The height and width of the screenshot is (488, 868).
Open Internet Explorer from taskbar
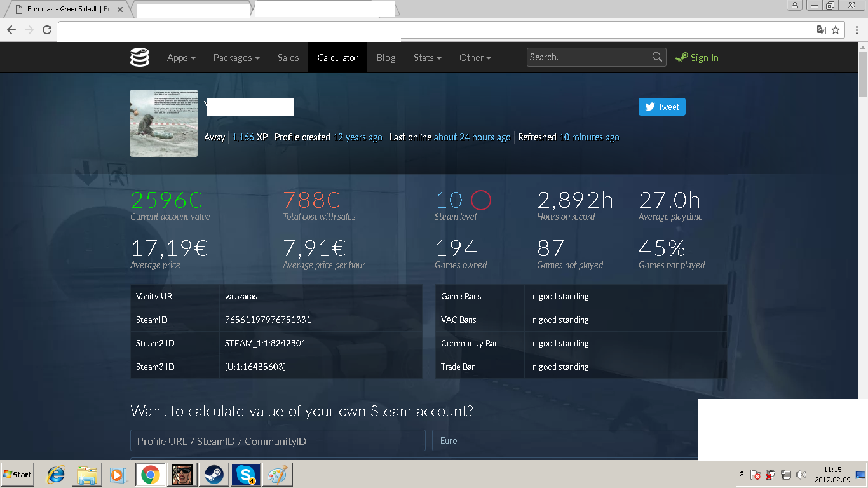(x=57, y=474)
